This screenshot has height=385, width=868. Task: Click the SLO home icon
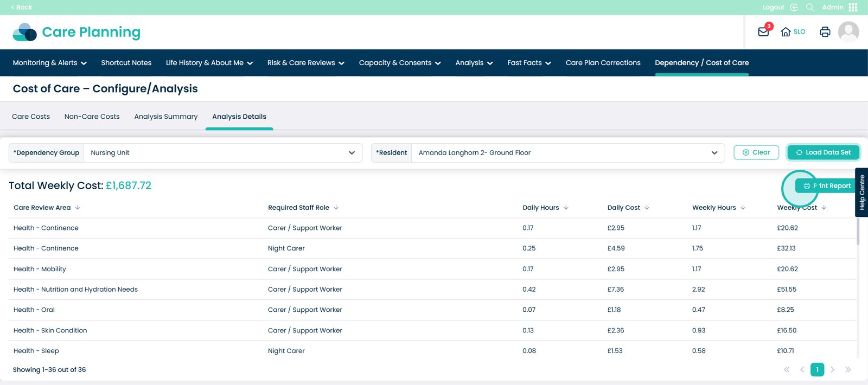(x=786, y=32)
